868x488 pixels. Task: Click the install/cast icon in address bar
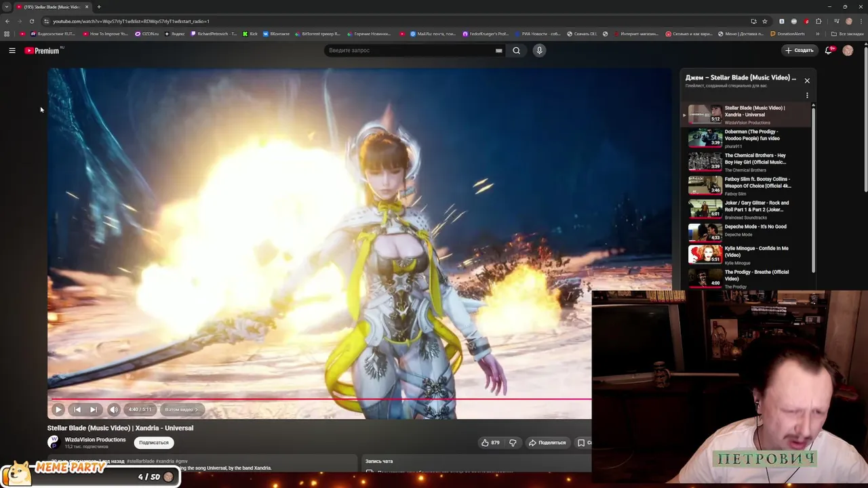coord(753,21)
